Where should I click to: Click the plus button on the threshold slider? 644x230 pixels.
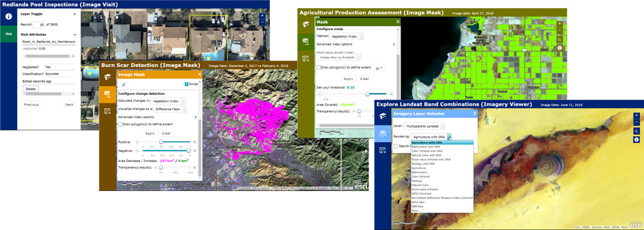tap(391, 94)
